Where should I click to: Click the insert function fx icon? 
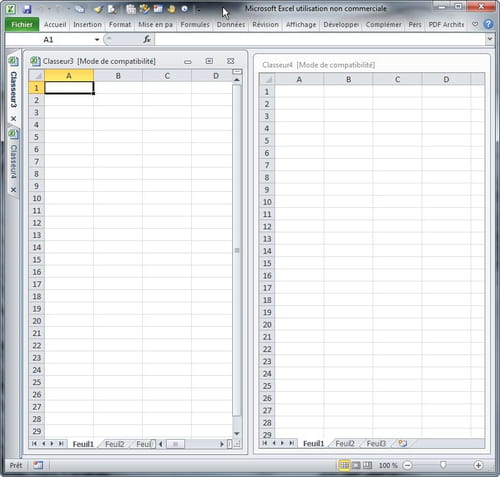pos(147,39)
